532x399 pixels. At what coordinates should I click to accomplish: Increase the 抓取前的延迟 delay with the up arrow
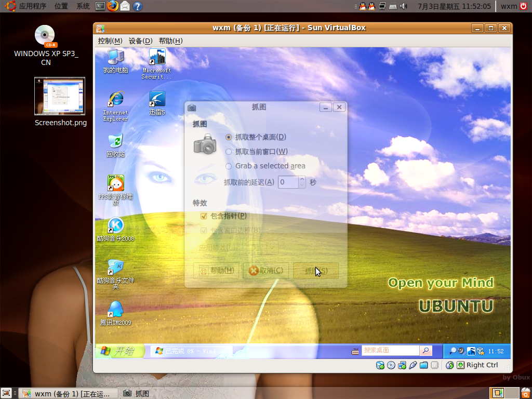(x=302, y=179)
